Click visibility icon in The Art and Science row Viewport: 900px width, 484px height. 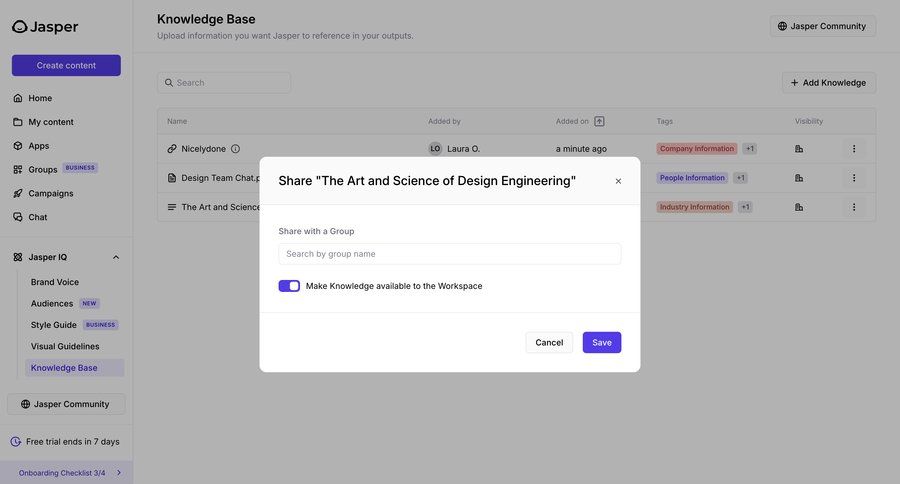click(799, 207)
